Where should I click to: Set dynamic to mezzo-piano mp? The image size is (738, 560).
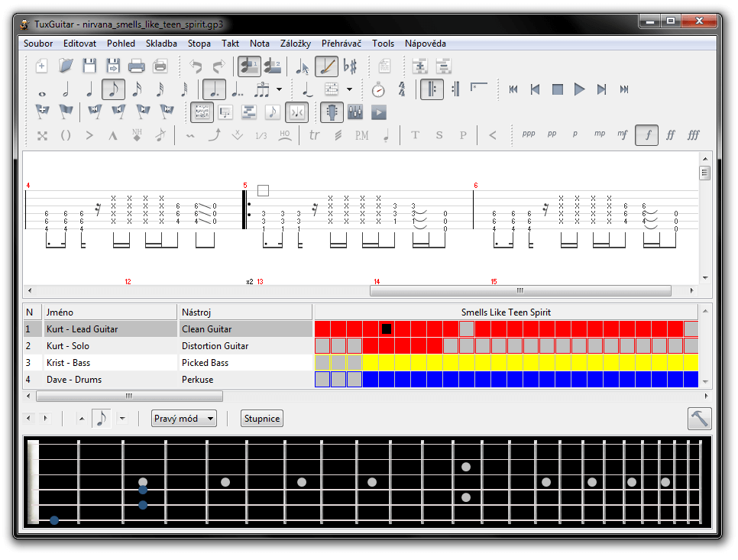pos(600,134)
